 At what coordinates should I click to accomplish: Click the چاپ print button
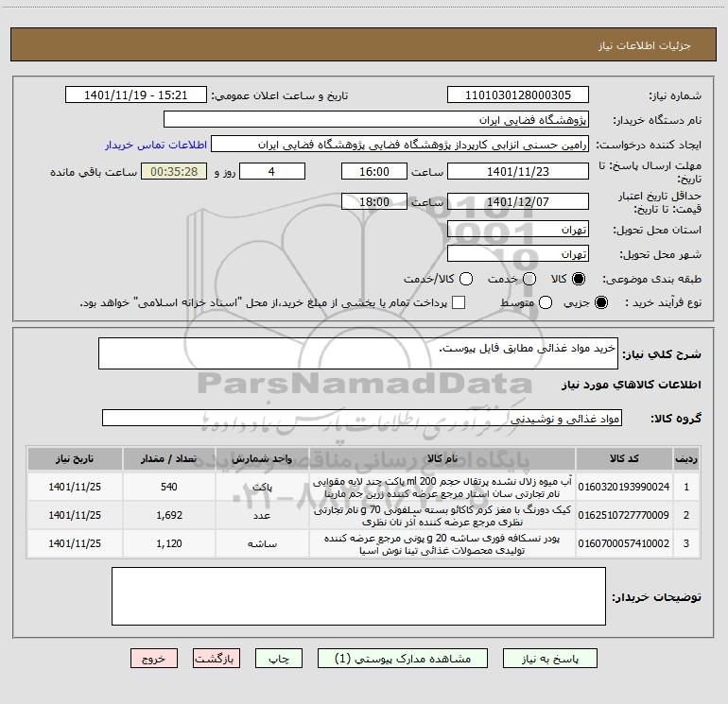279,659
